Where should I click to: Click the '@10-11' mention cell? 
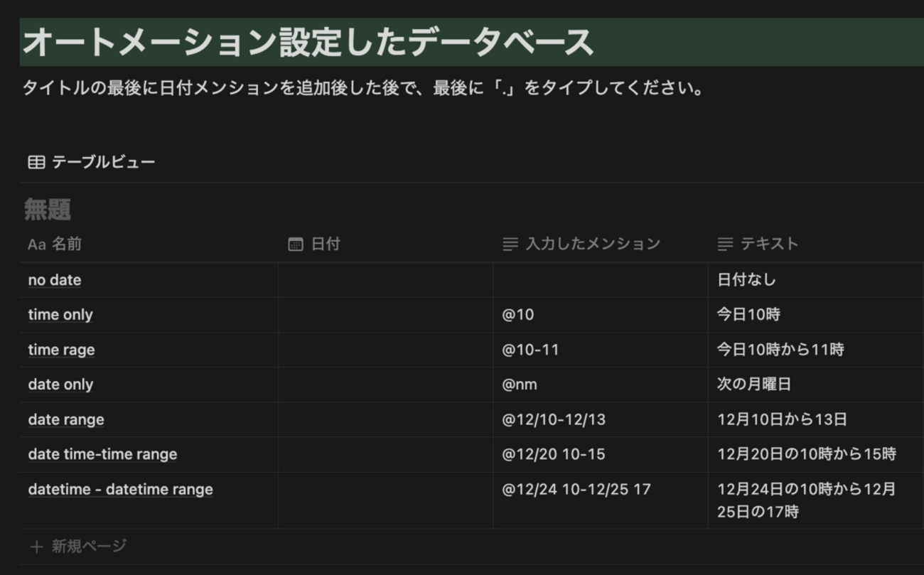(x=601, y=350)
